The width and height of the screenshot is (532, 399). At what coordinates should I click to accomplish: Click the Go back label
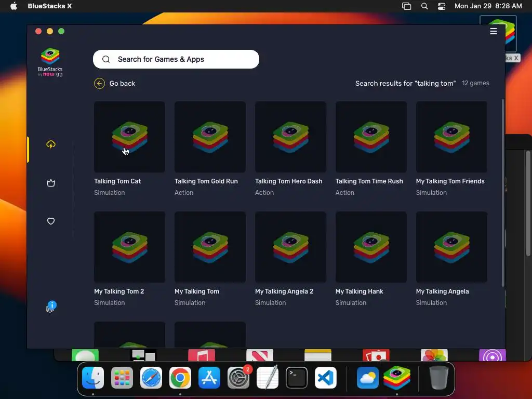(122, 84)
